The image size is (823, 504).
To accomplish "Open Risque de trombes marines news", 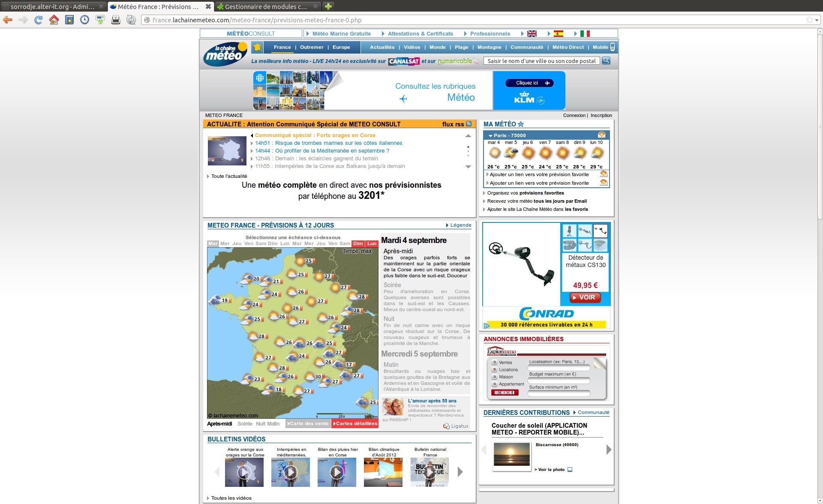I will coord(329,143).
